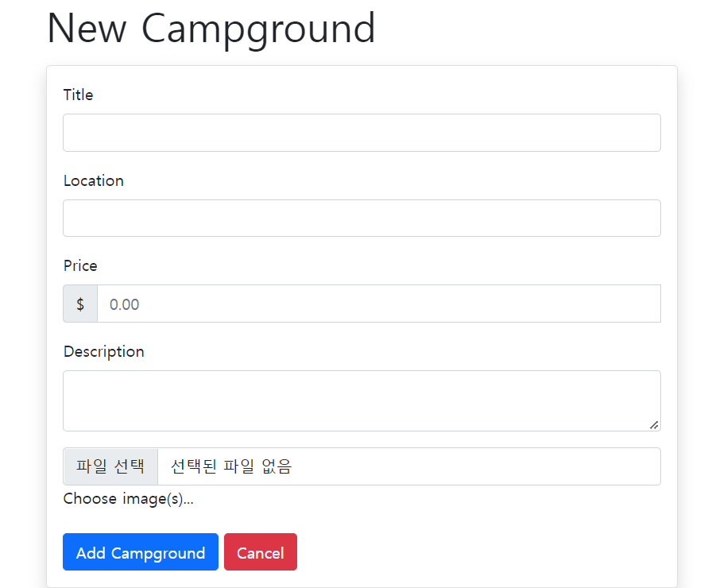704x588 pixels.
Task: Click the Choose image(s) helper text
Action: [x=129, y=498]
